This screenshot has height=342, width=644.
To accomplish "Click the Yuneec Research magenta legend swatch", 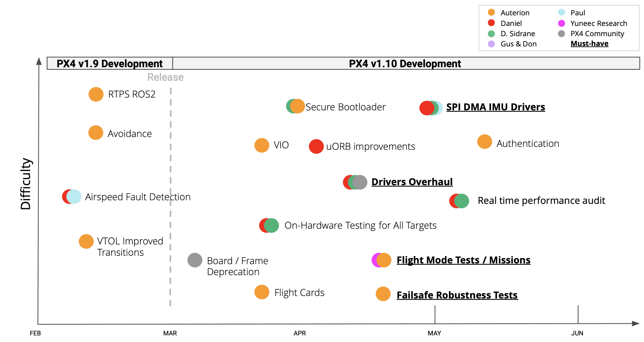I will tap(561, 23).
